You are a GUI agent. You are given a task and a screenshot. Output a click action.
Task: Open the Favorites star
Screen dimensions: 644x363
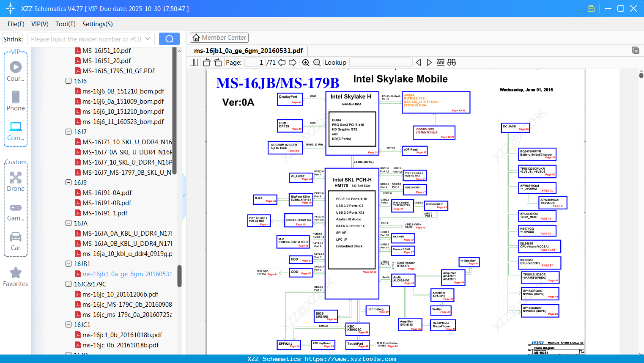(16, 277)
